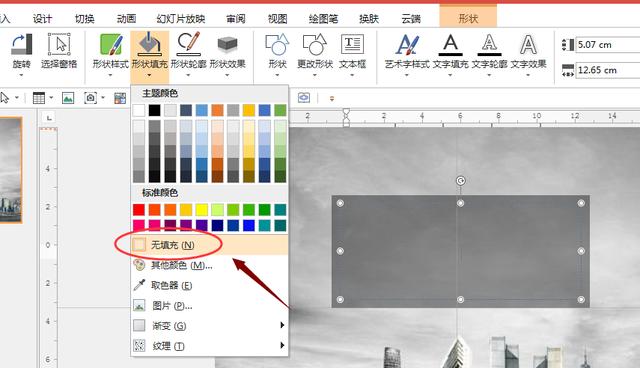The image size is (640, 368).
Task: Open the 云端 tab
Action: 411,18
